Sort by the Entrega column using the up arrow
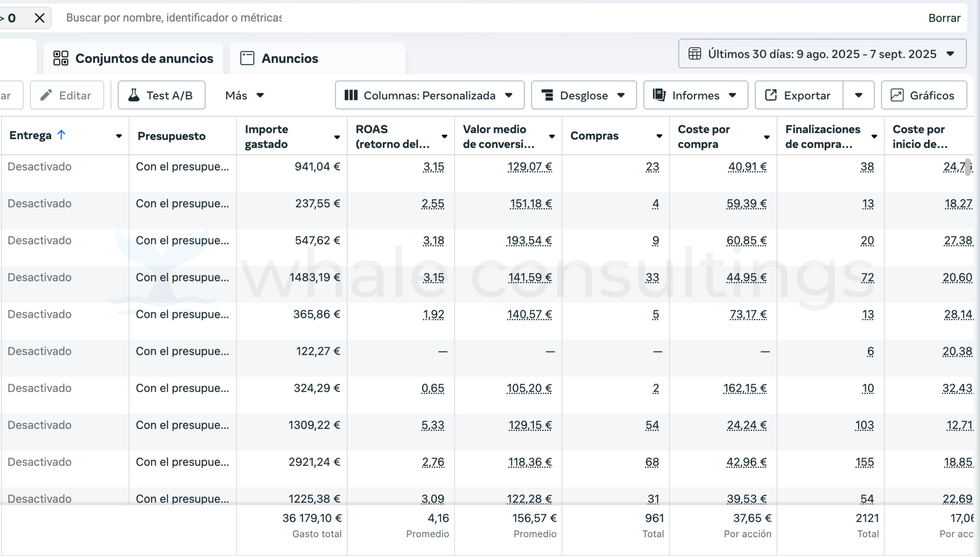 [61, 135]
